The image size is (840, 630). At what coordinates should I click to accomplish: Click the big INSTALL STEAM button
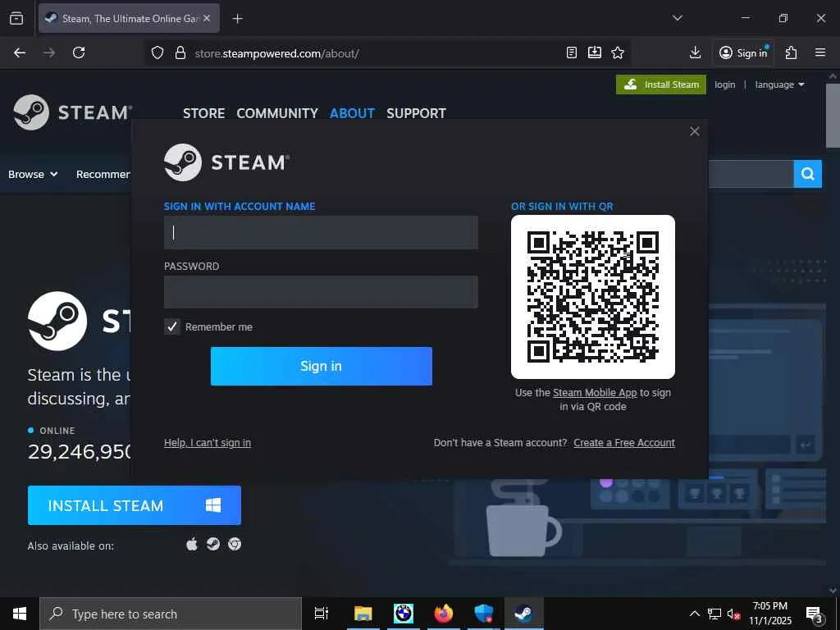(134, 505)
